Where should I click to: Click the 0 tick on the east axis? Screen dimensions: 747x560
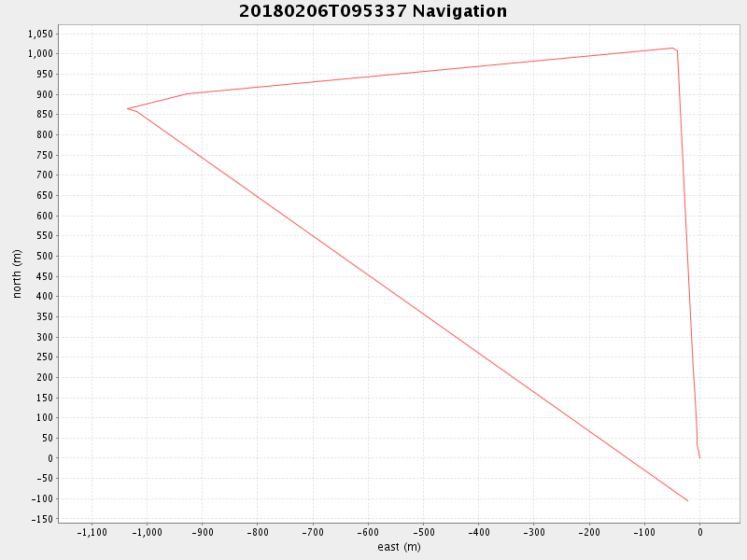tap(699, 533)
